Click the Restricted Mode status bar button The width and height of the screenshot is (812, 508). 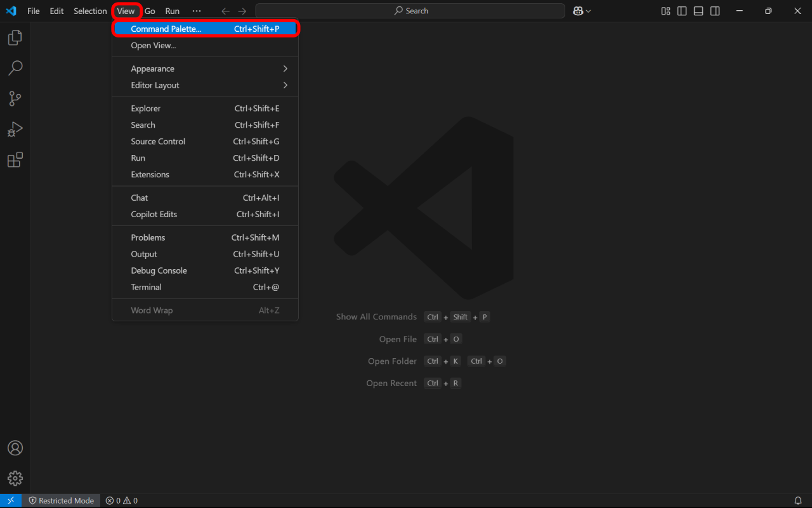click(62, 500)
